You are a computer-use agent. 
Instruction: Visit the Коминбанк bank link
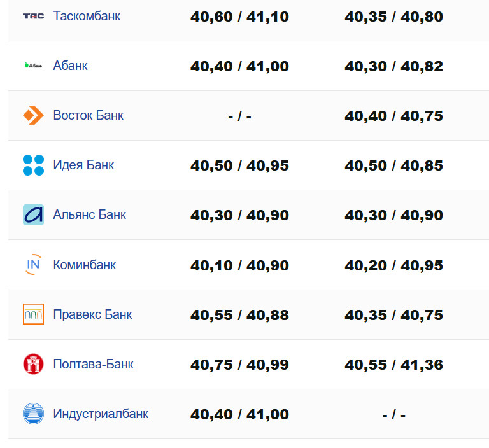(x=84, y=264)
